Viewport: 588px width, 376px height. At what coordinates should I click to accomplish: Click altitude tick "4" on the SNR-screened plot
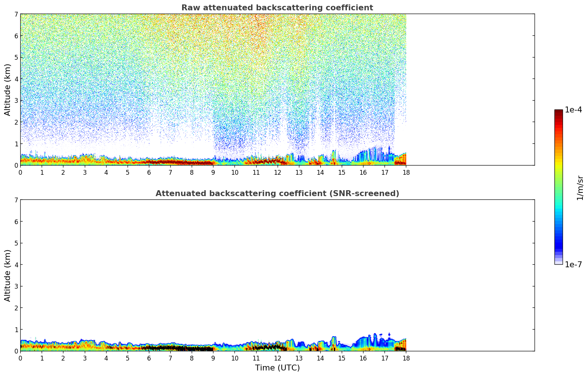[x=16, y=265]
